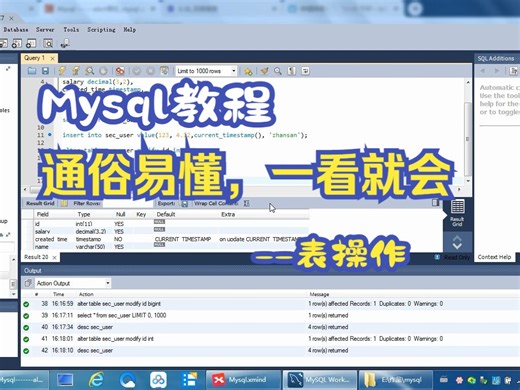This screenshot has width=520, height=390.
Task: Toggle the Wrap Cell Content icon
Action: click(x=246, y=203)
